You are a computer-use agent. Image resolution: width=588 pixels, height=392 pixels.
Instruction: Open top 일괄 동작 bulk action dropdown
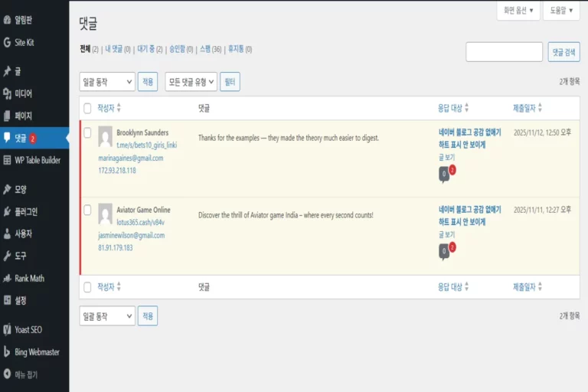pyautogui.click(x=107, y=82)
